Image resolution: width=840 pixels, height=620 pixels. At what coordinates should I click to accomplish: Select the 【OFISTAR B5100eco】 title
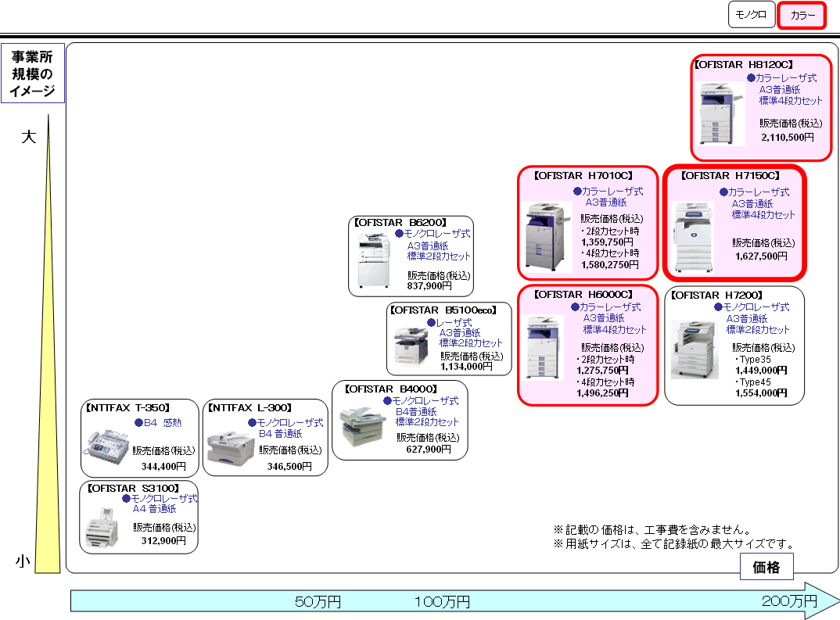pyautogui.click(x=443, y=310)
